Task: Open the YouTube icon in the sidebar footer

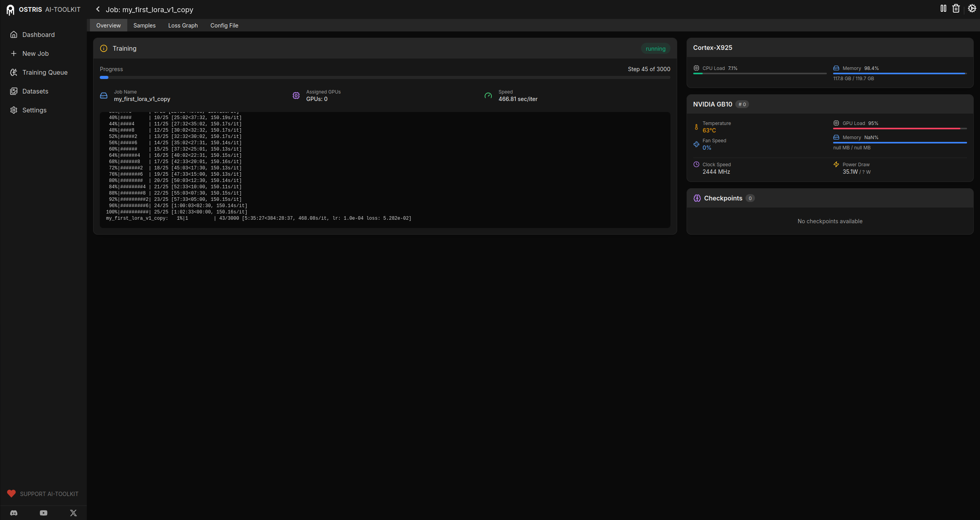Action: pyautogui.click(x=44, y=513)
